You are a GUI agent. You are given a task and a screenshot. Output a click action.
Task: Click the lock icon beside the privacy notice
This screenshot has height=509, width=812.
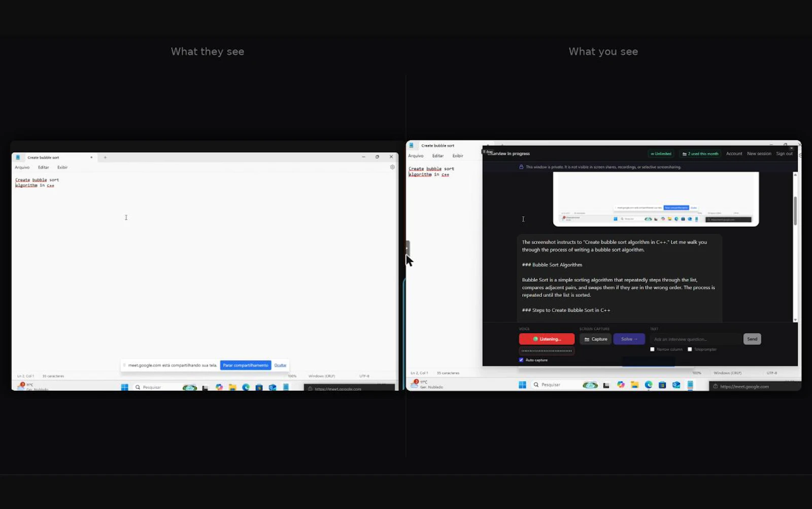(x=521, y=167)
